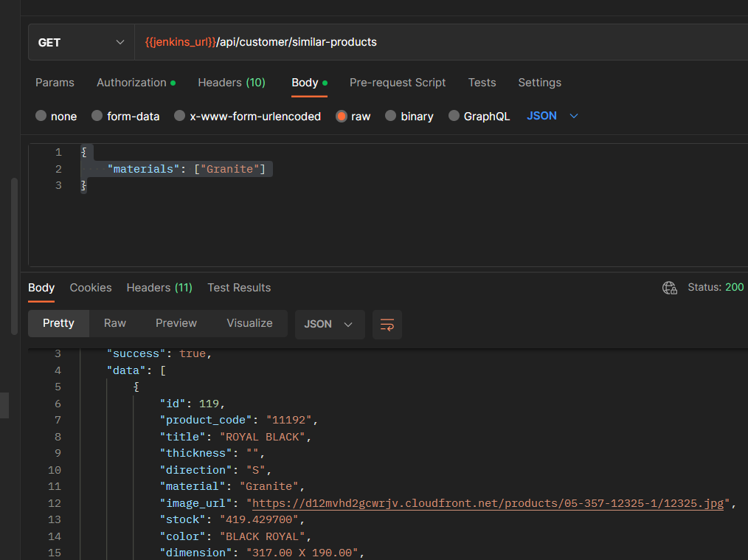Open the cloudfront image_url link
Screen dimensions: 748x560
(488, 503)
